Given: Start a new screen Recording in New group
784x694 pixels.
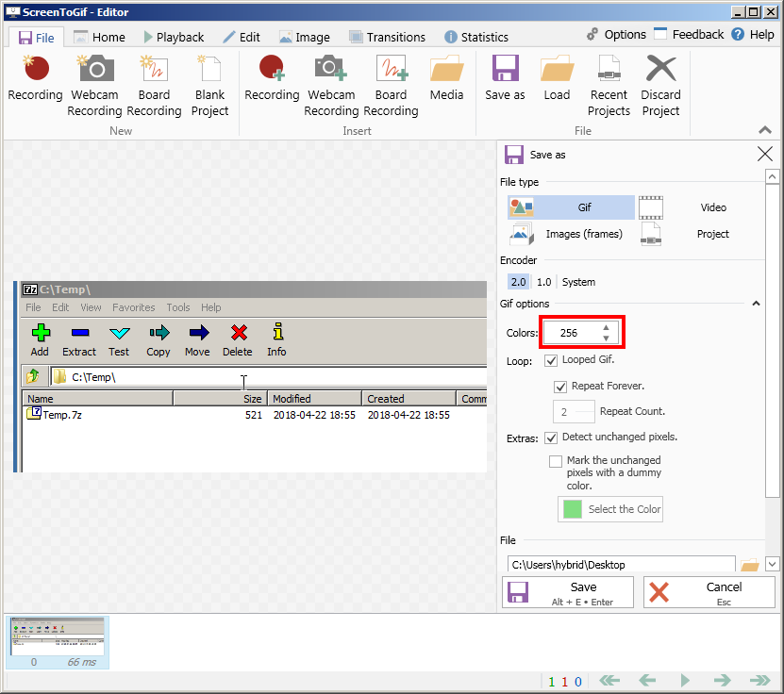Looking at the screenshot, I should pos(35,78).
